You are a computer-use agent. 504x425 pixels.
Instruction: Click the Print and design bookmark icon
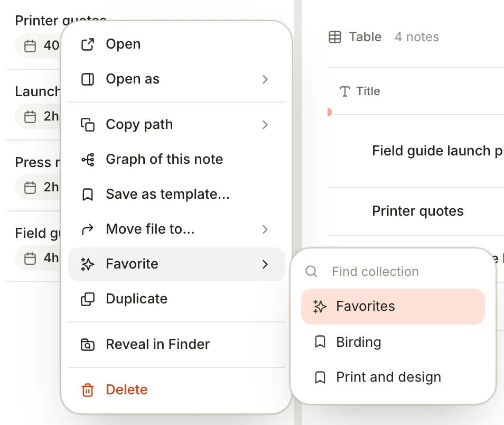[x=320, y=377]
